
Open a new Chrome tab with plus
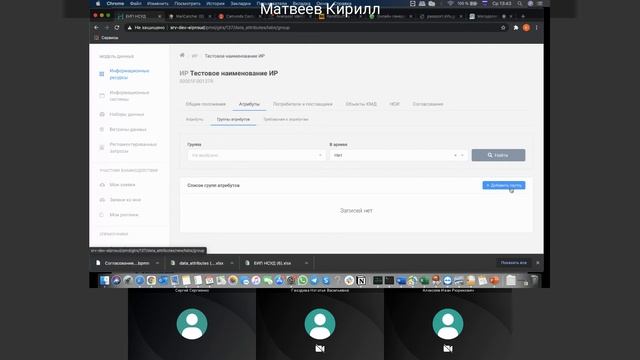(523, 16)
